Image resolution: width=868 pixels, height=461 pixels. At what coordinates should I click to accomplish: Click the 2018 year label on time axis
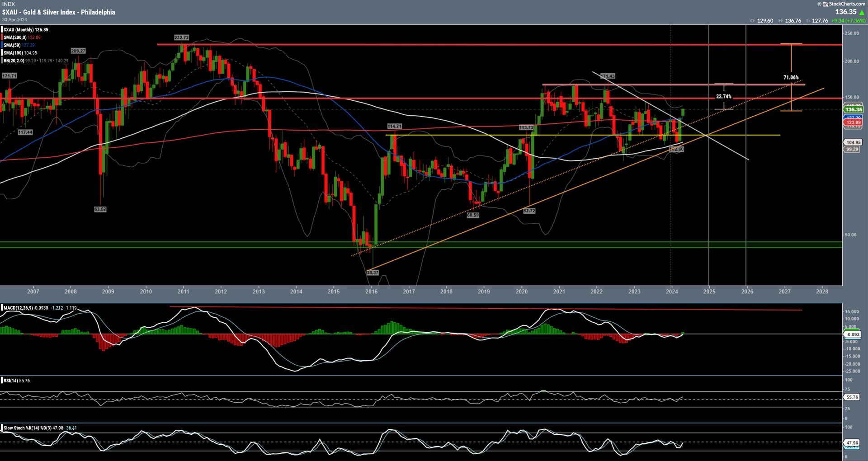click(x=446, y=292)
